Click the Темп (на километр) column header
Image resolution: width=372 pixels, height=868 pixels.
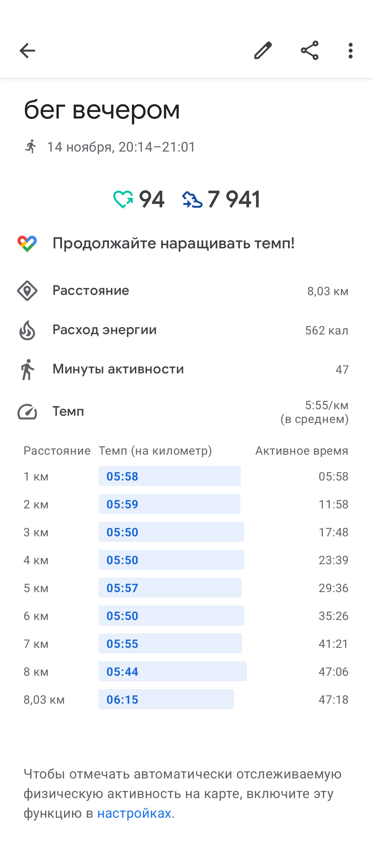pyautogui.click(x=155, y=451)
